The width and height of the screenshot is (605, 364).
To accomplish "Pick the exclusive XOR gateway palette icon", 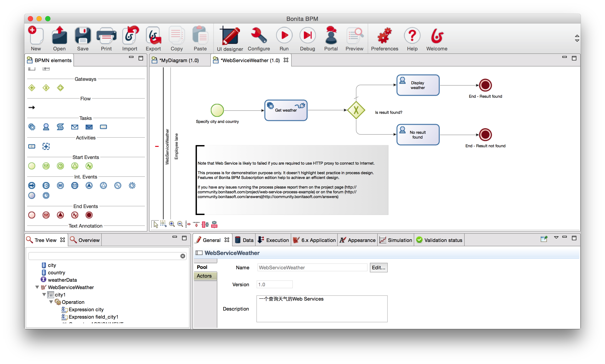I will point(46,88).
